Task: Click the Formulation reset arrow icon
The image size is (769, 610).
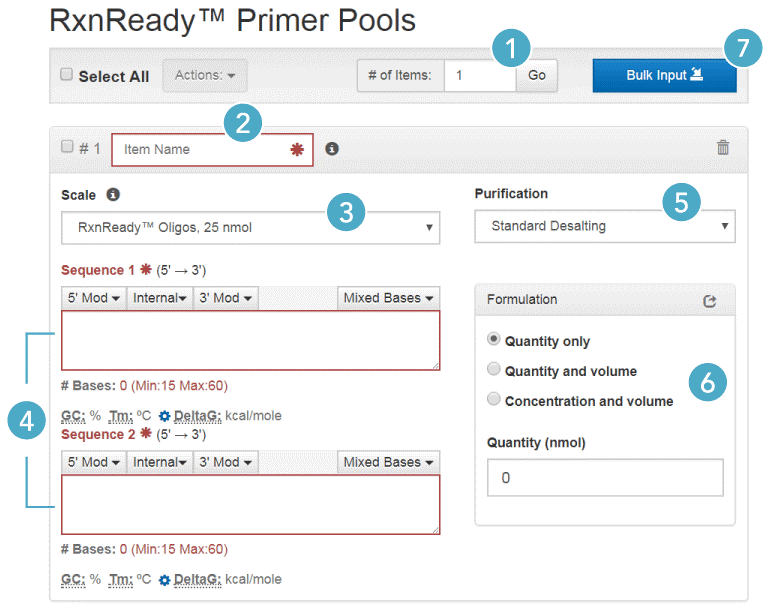Action: (710, 301)
